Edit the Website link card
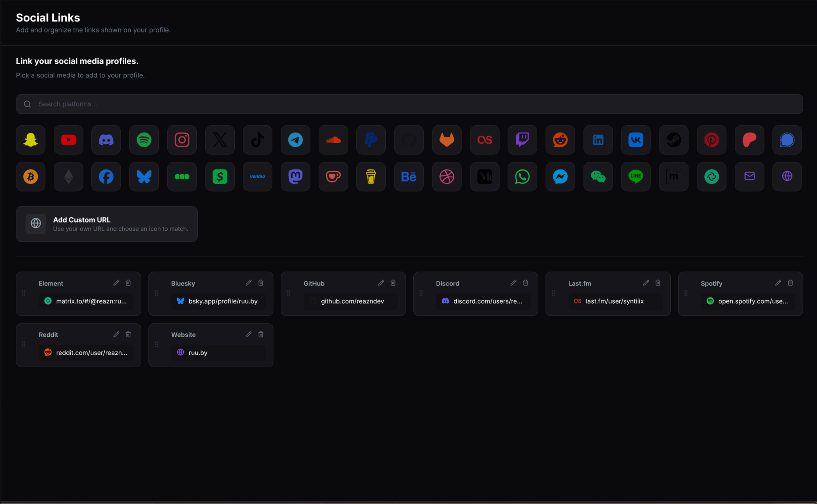 pyautogui.click(x=249, y=335)
